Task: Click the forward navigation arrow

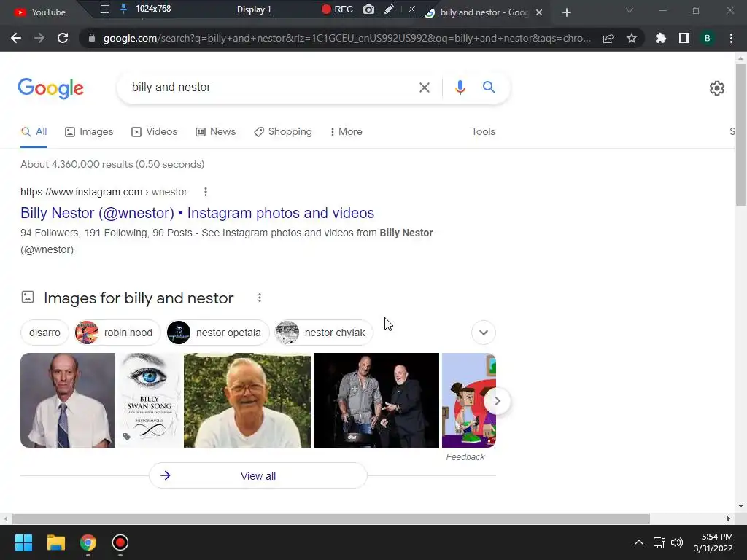Action: coord(39,38)
